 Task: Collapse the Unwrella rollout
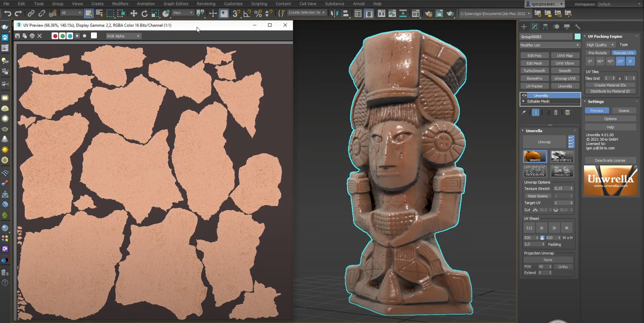523,131
